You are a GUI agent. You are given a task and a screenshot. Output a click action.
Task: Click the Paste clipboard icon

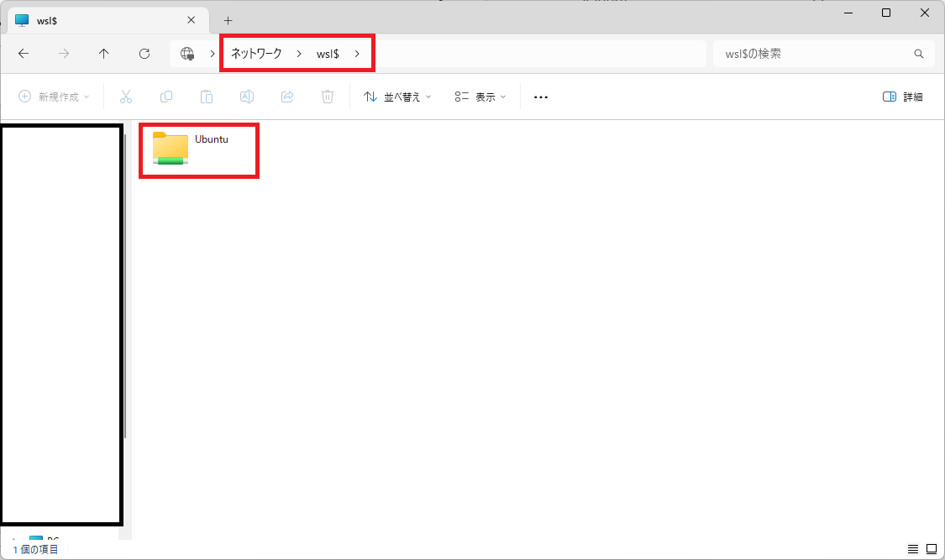207,97
